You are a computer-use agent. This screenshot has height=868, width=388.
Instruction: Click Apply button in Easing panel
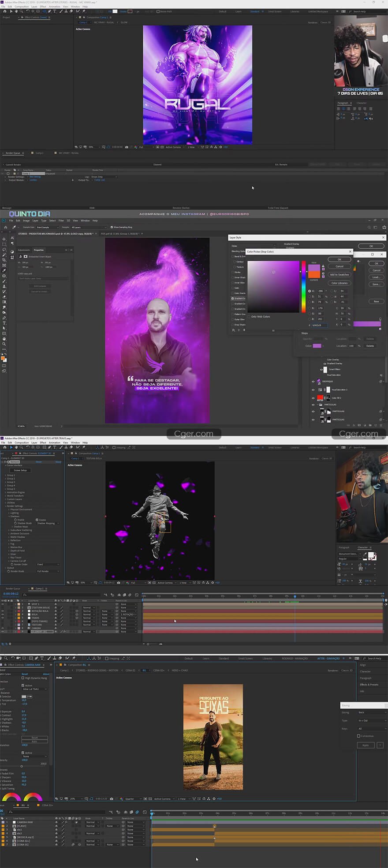click(366, 745)
